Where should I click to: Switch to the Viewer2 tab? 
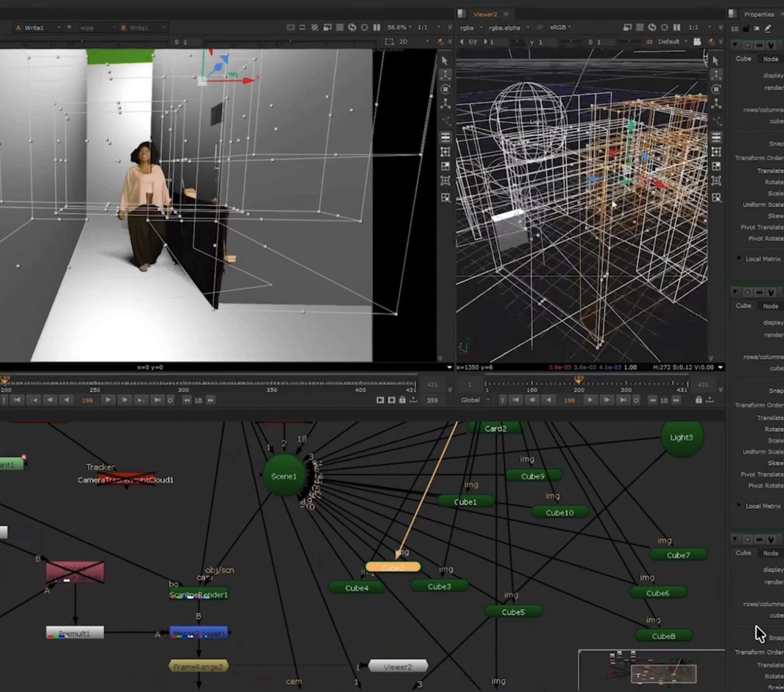[485, 14]
